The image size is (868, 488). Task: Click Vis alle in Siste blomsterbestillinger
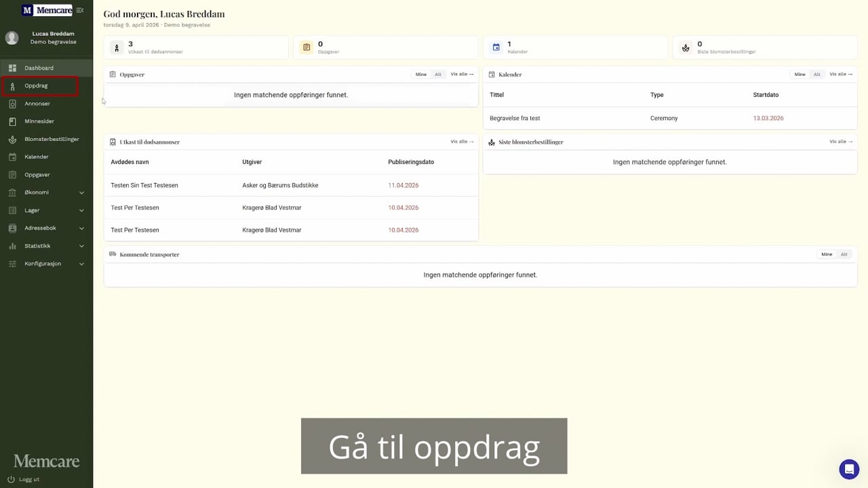coord(841,142)
